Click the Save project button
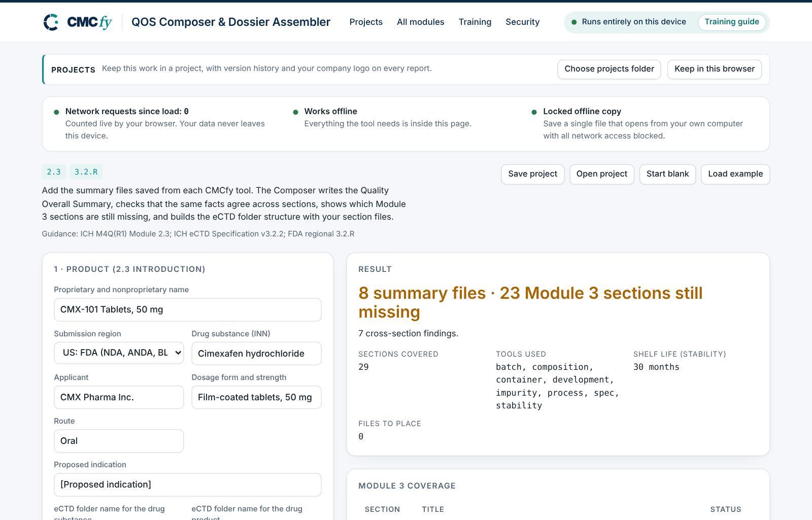 coord(532,174)
